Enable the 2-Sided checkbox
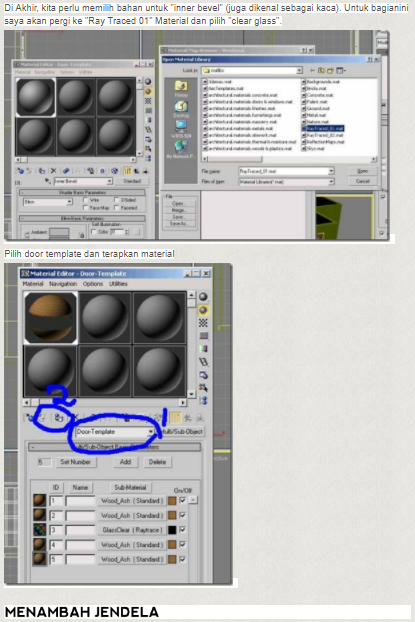Screen dimensions: 415x622 [x=117, y=200]
